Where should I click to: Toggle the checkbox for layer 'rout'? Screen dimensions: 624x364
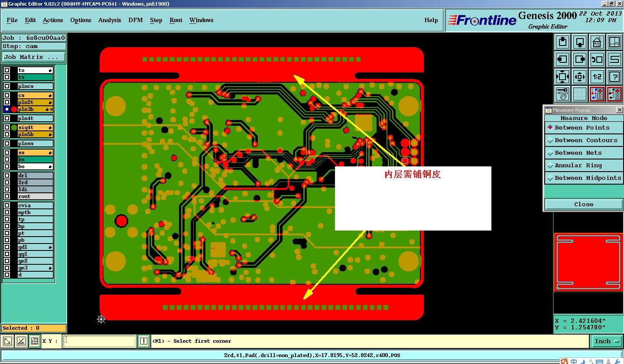pyautogui.click(x=7, y=196)
